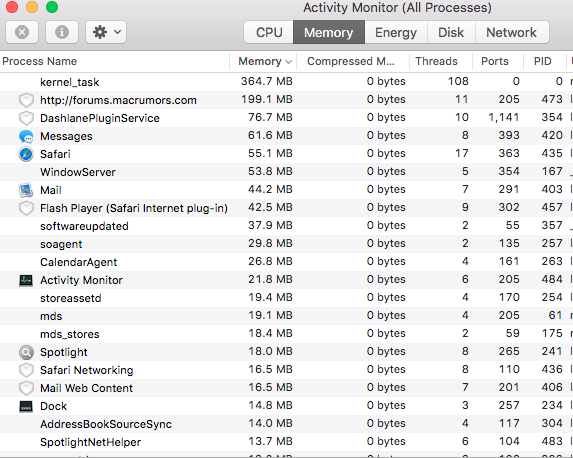
Task: Select the CalendarAgent process
Action: 79,262
